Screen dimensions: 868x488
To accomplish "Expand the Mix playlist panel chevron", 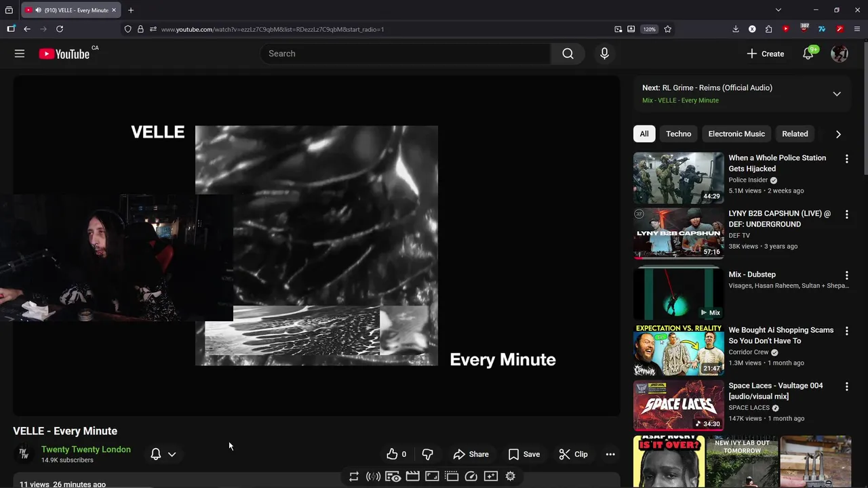I will [837, 94].
